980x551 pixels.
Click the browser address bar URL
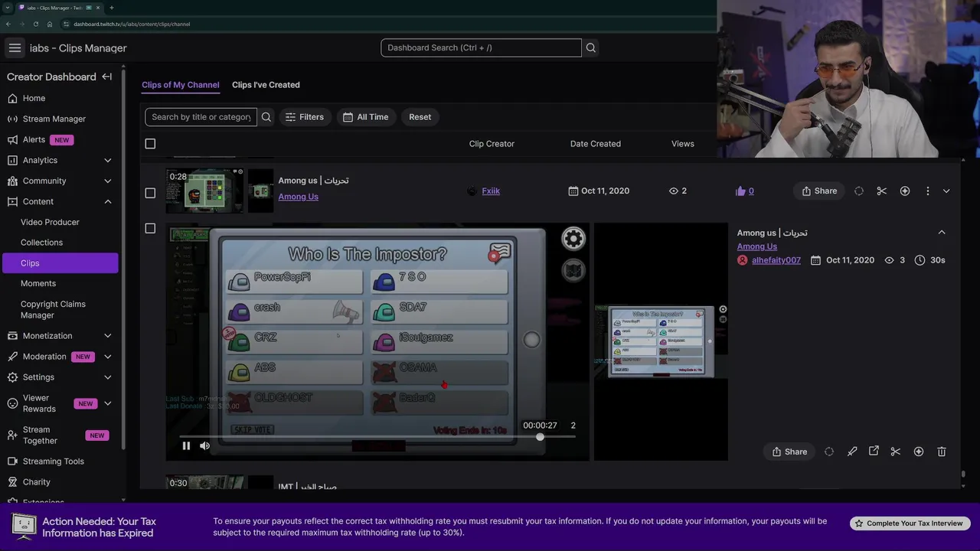point(132,24)
